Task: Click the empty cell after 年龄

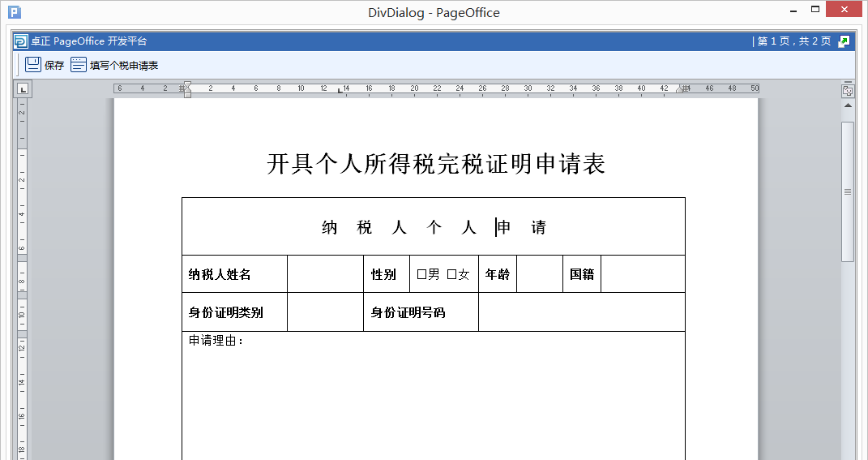Action: point(539,274)
